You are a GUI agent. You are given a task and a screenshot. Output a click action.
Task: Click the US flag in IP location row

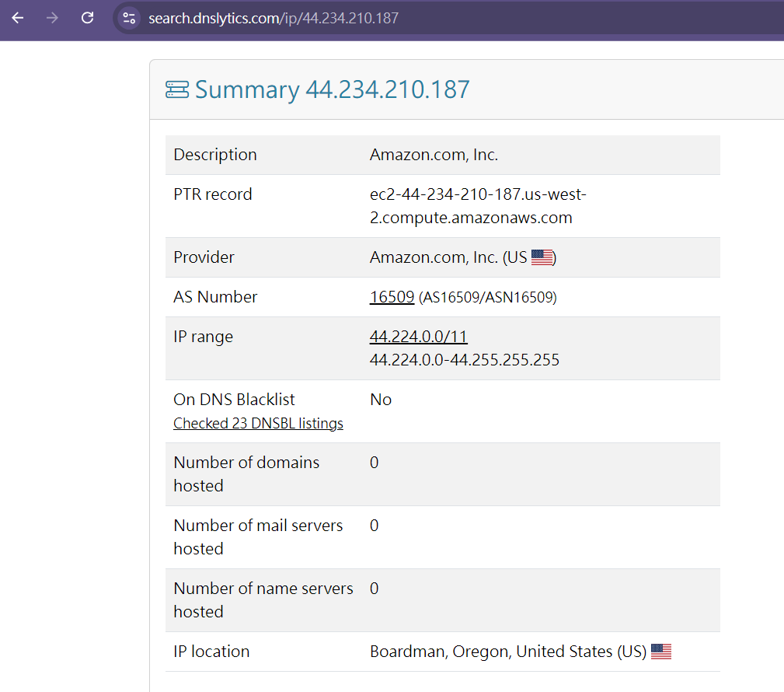pos(661,652)
